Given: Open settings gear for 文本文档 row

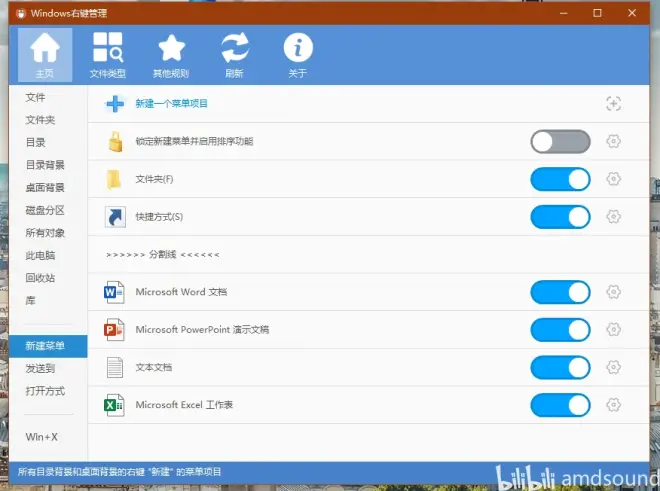Looking at the screenshot, I should tap(613, 367).
